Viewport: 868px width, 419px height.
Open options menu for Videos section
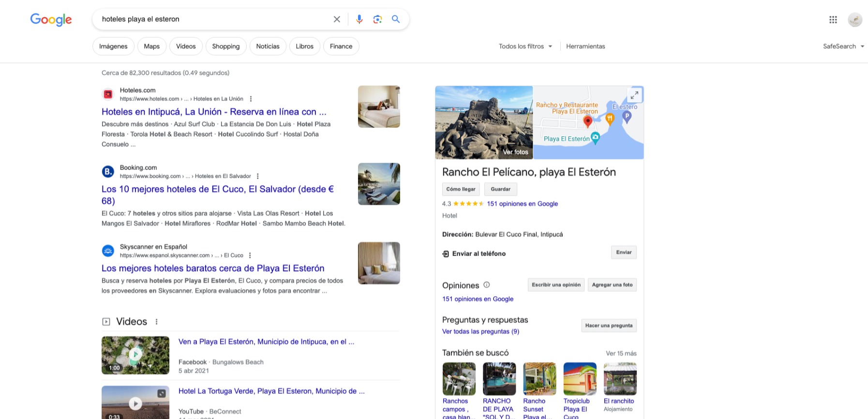click(156, 322)
